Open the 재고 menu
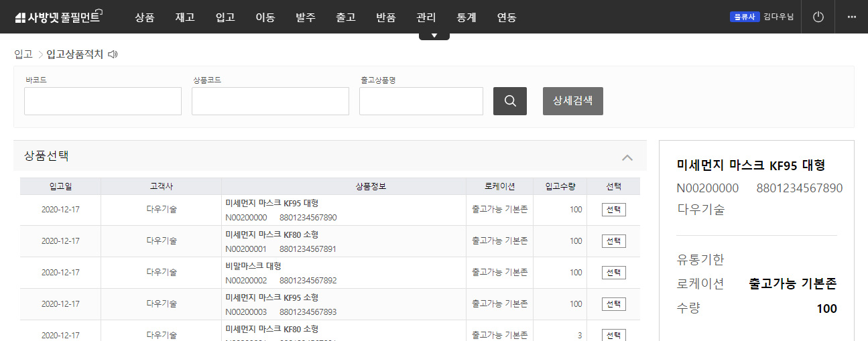The image size is (868, 341). click(185, 17)
